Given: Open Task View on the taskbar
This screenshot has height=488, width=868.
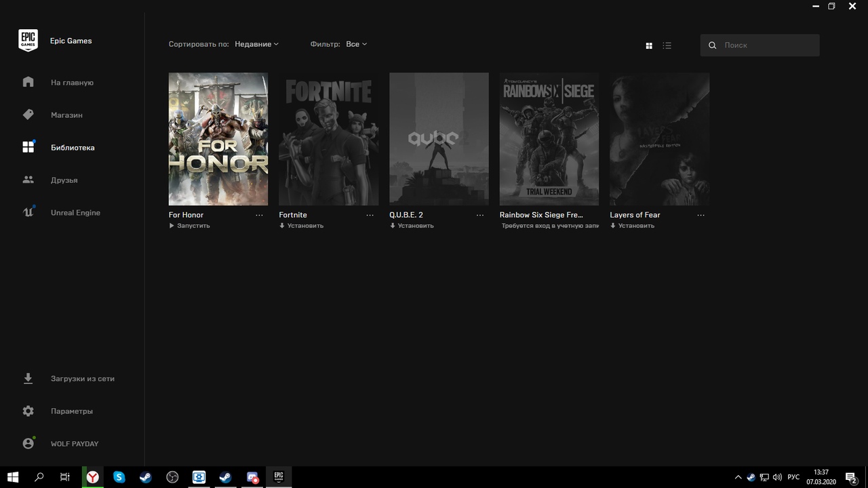Looking at the screenshot, I should pos(64,477).
